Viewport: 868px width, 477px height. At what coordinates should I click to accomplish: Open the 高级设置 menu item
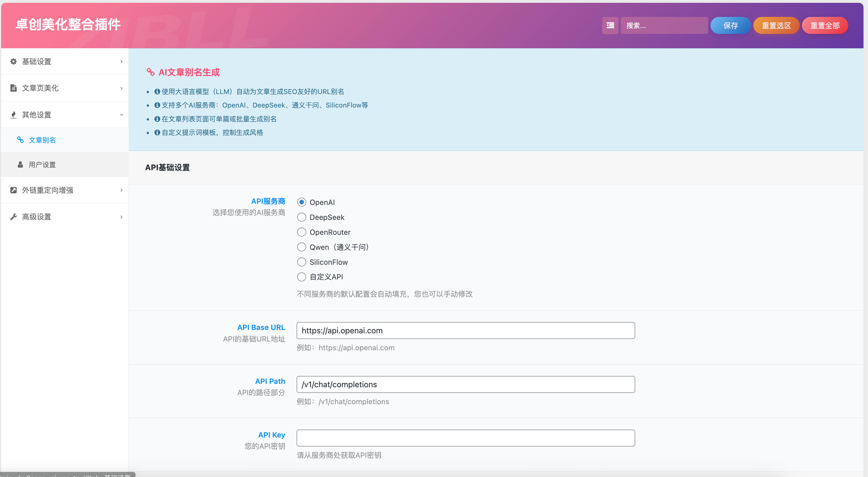pos(65,217)
